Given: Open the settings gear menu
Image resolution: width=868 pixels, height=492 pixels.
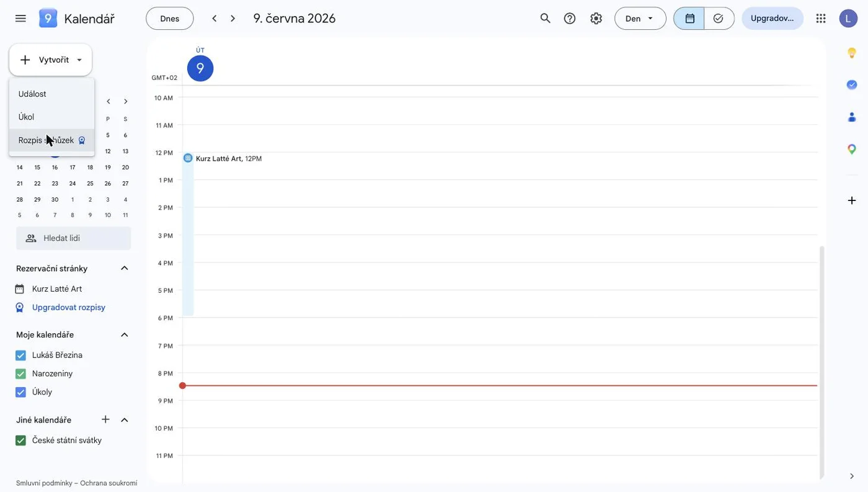Looking at the screenshot, I should click(596, 19).
